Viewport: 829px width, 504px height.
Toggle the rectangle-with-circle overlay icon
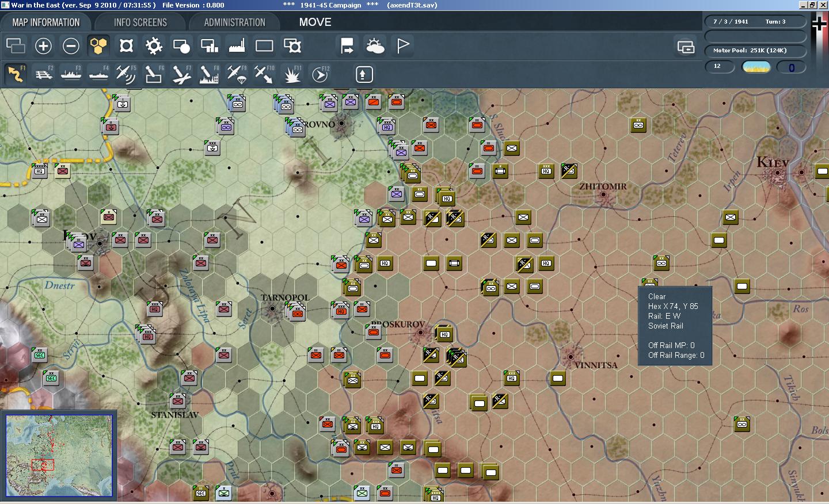(x=181, y=45)
